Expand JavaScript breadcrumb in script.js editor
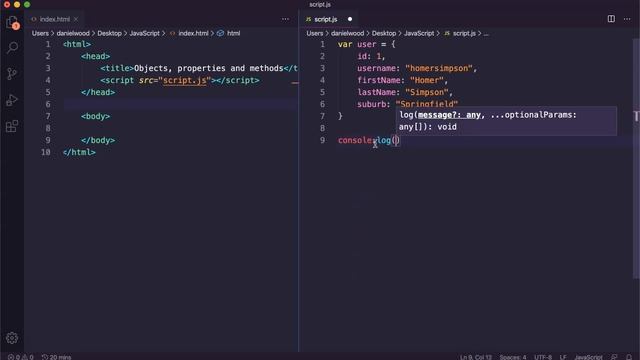 [x=419, y=33]
